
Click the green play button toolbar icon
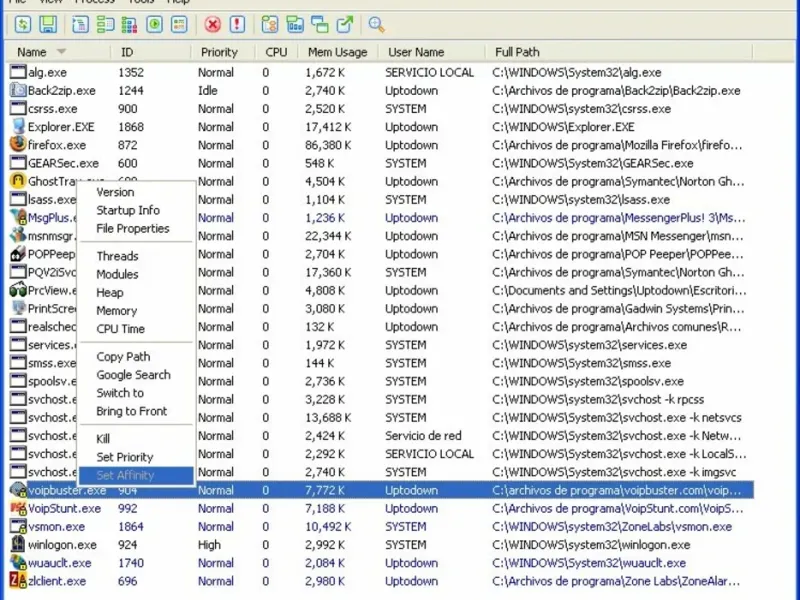(x=154, y=24)
